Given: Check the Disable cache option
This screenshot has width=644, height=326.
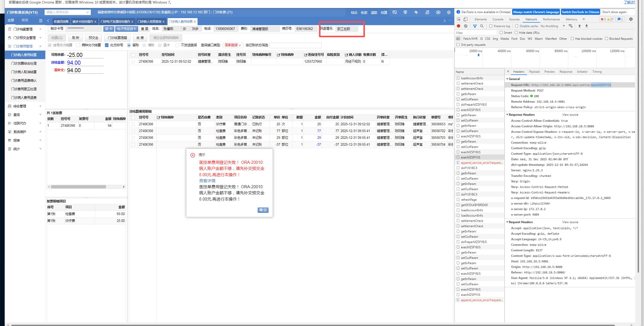Looking at the screenshot, I should (x=517, y=26).
